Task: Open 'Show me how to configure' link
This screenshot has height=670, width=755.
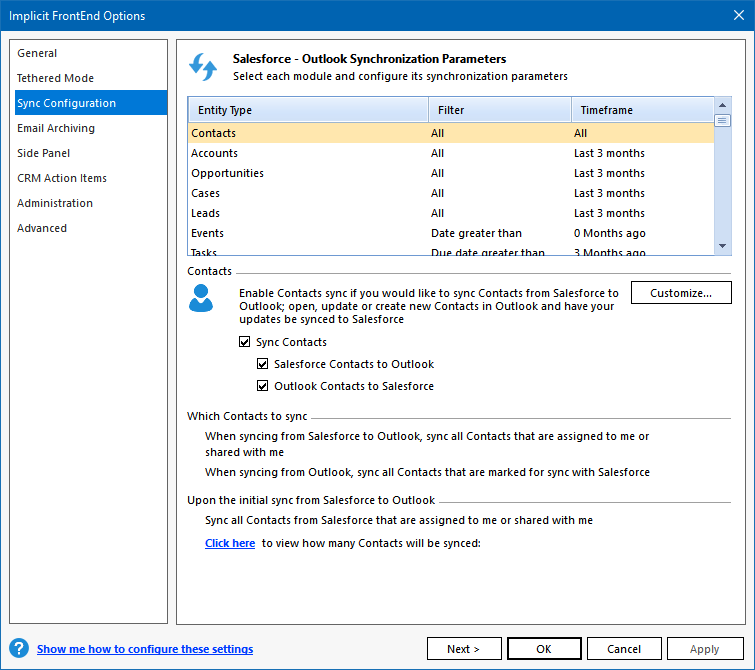Action: click(145, 649)
